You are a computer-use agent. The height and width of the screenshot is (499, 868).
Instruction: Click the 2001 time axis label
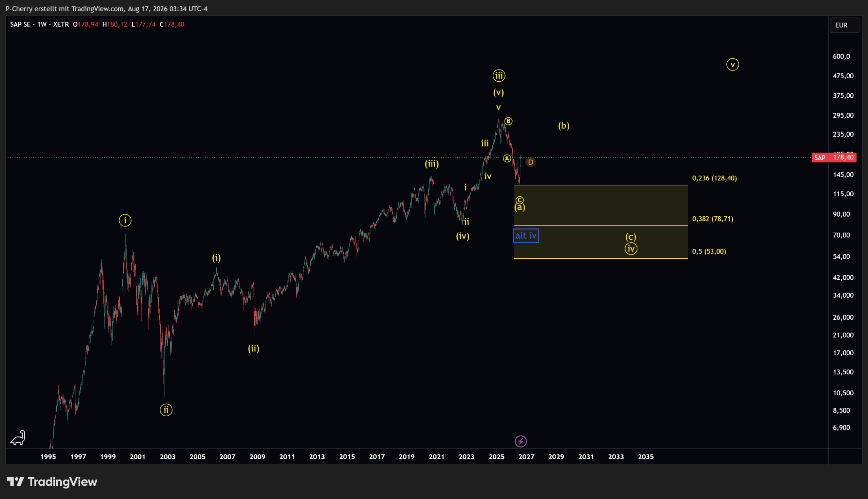pyautogui.click(x=137, y=457)
